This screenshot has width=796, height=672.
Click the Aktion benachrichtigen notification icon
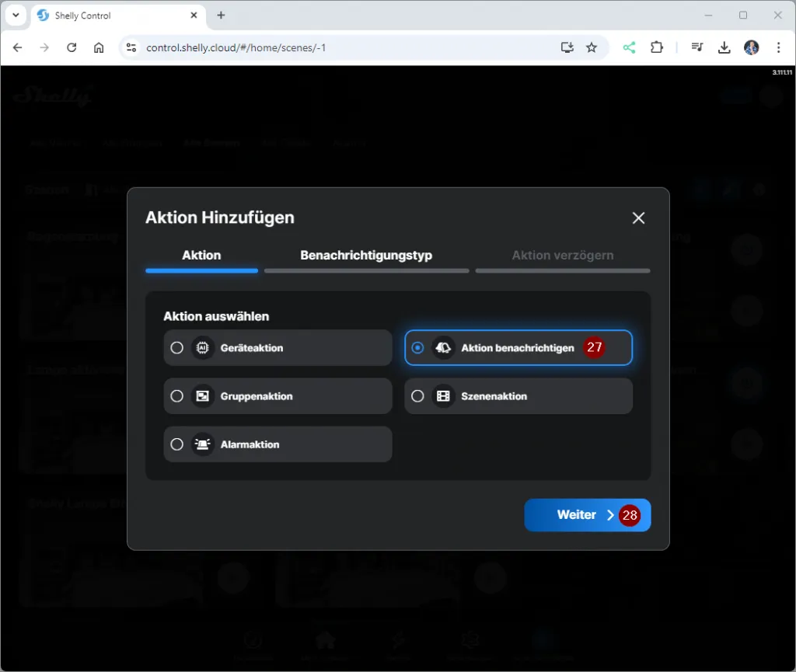click(x=443, y=348)
